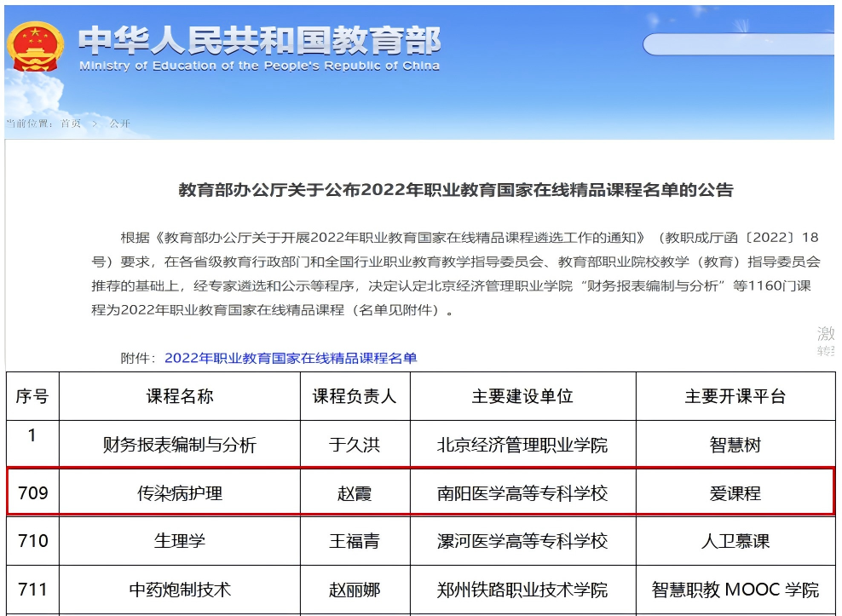Click the announcement title heading

455,190
